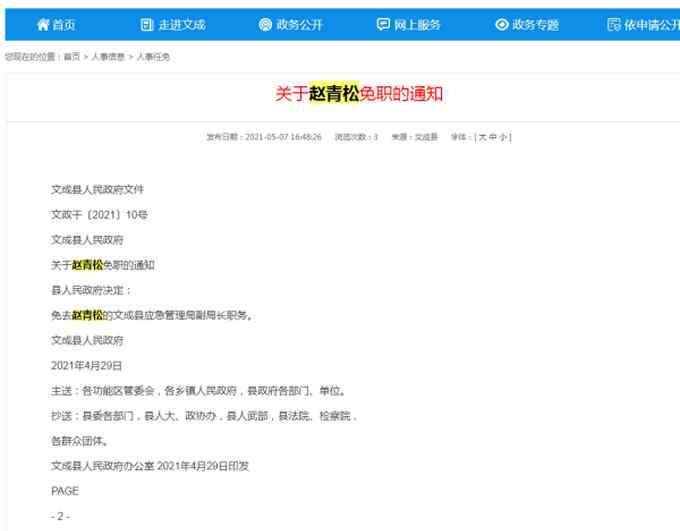
Task: Click the chat bubble icon beside 网上服务
Action: tap(383, 24)
